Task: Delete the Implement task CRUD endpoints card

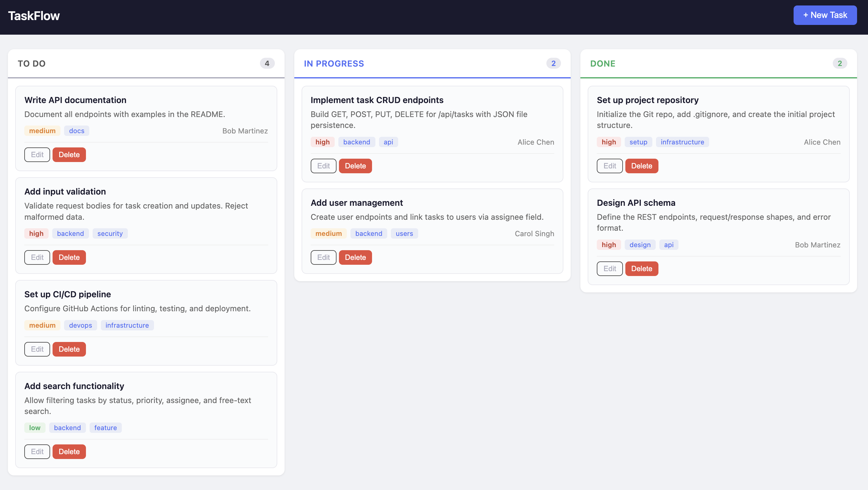Action: point(355,166)
